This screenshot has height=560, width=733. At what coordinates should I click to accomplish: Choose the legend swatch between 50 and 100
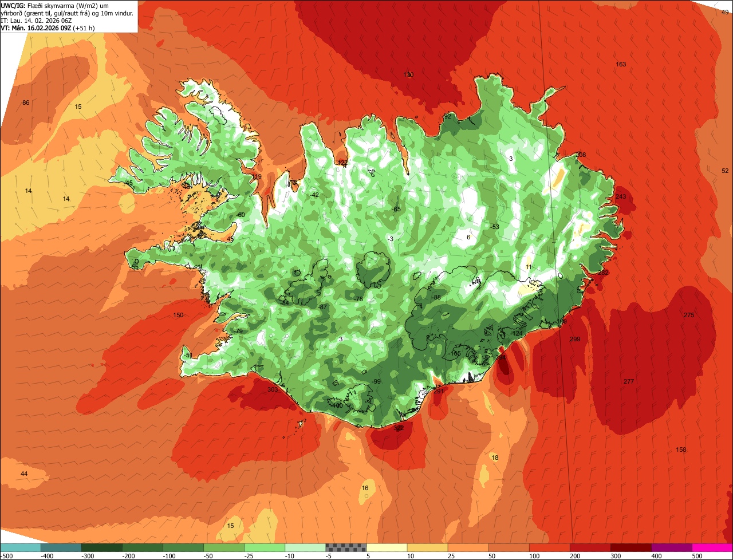pyautogui.click(x=509, y=547)
